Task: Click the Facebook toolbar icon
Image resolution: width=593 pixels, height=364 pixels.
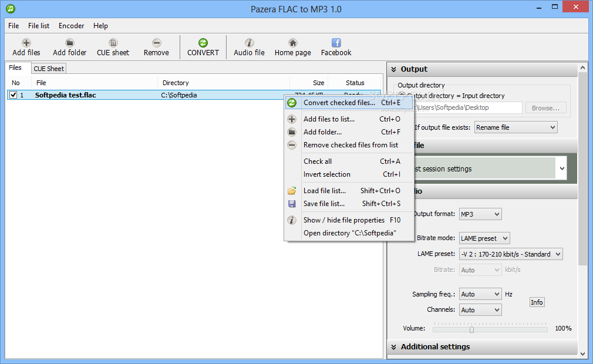Action: pyautogui.click(x=336, y=43)
